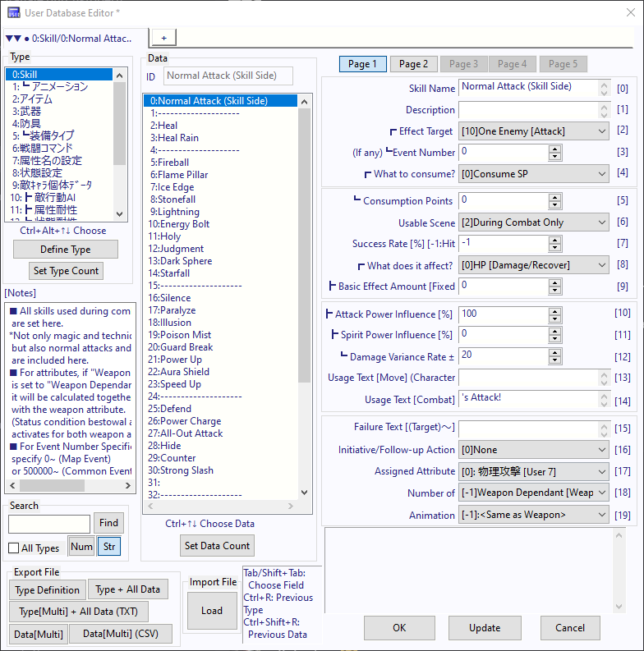Select the 27:All-Out Attack data entry

221,433
